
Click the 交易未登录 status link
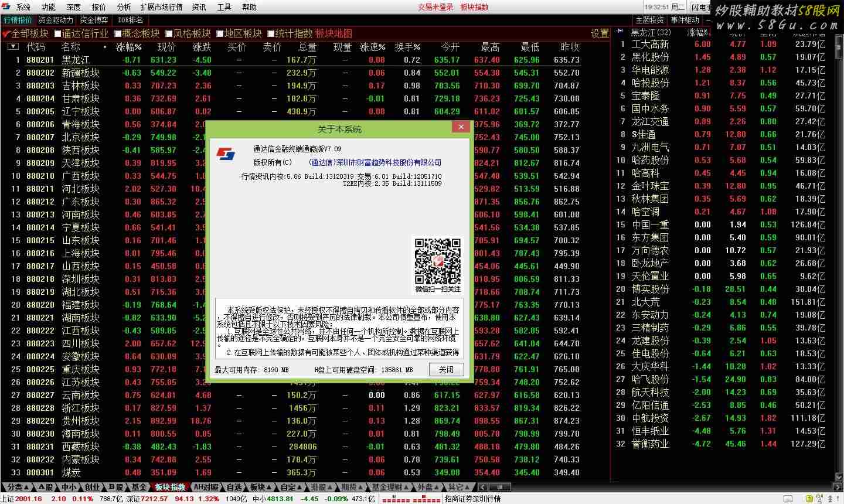tap(435, 7)
